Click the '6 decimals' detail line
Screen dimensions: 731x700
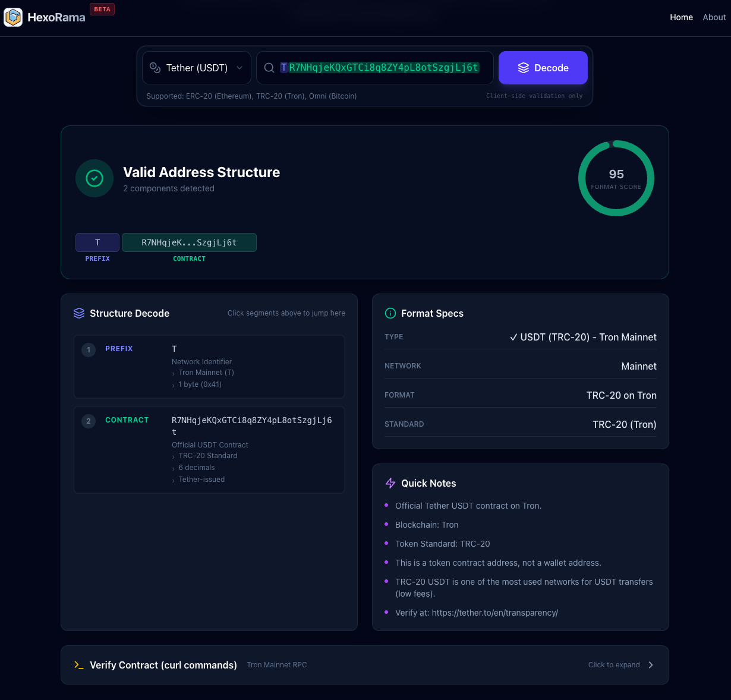(197, 468)
